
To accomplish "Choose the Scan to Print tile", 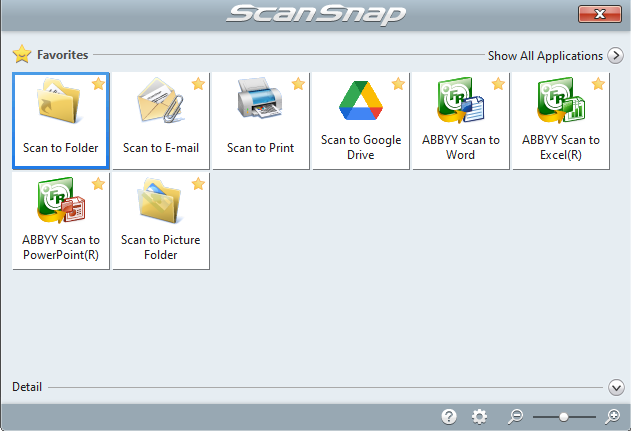I will pyautogui.click(x=261, y=121).
